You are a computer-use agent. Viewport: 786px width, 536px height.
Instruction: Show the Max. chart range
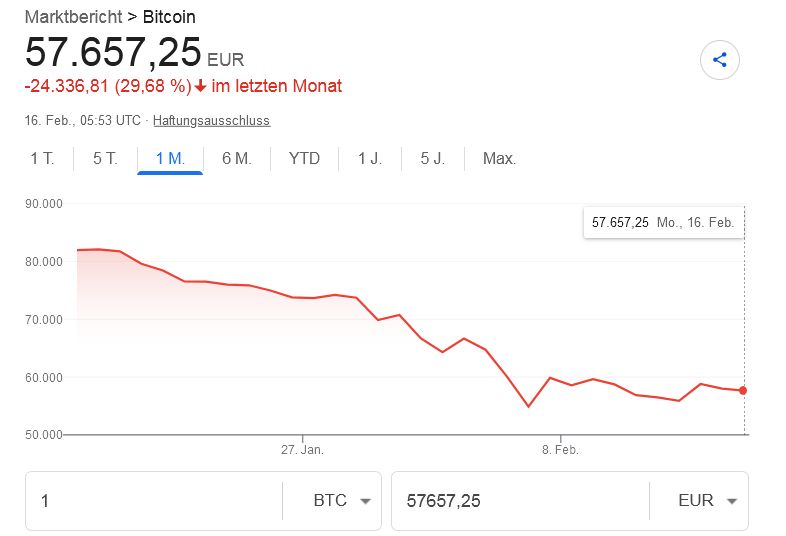[x=499, y=158]
